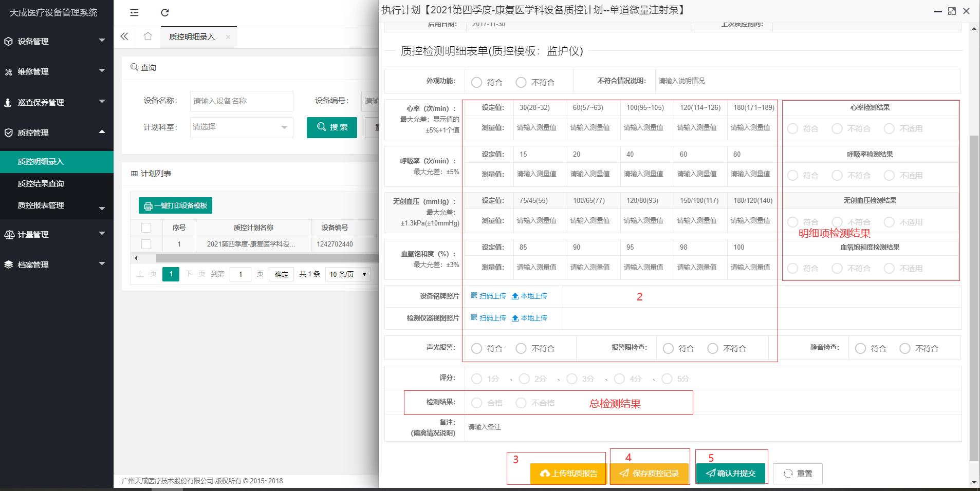980x491 pixels.
Task: Expand the 维修管理 sidebar menu
Action: [57, 71]
